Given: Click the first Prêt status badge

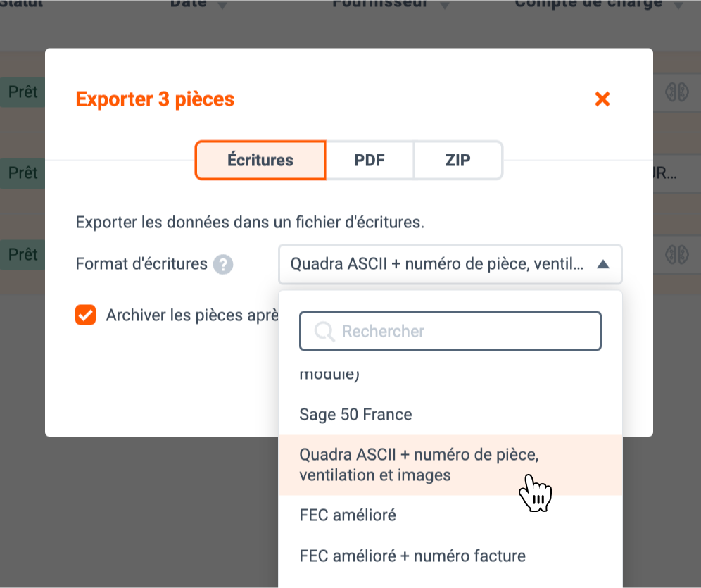Looking at the screenshot, I should [x=23, y=92].
